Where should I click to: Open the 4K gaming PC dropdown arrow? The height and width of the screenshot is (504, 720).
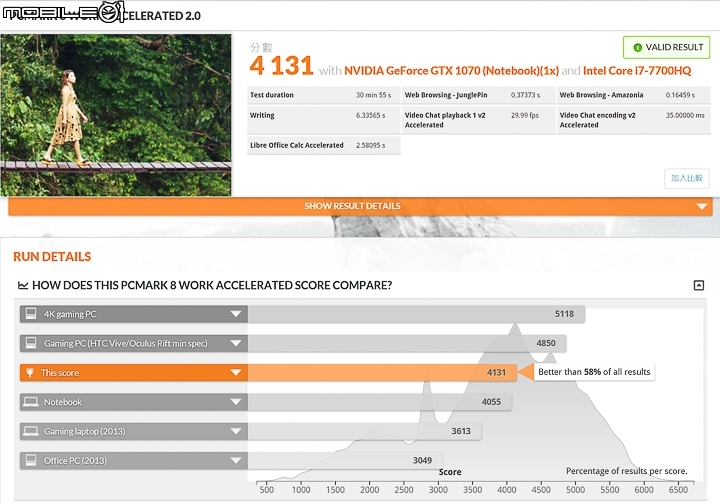click(x=236, y=314)
